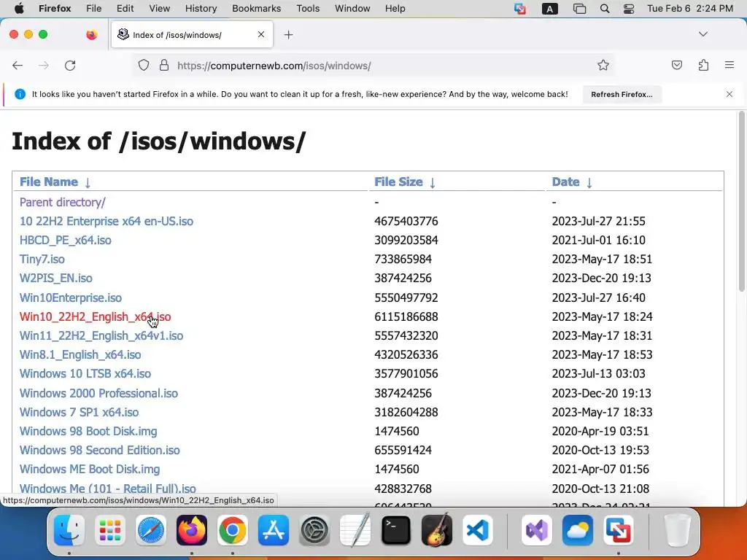Click the padlock site security icon
Viewport: 747px width, 560px height.
(164, 65)
